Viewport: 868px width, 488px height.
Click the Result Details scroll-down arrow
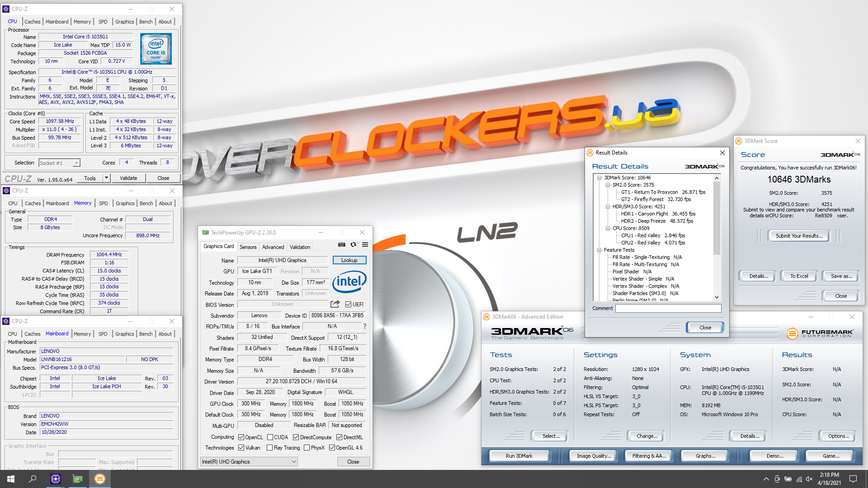[717, 297]
